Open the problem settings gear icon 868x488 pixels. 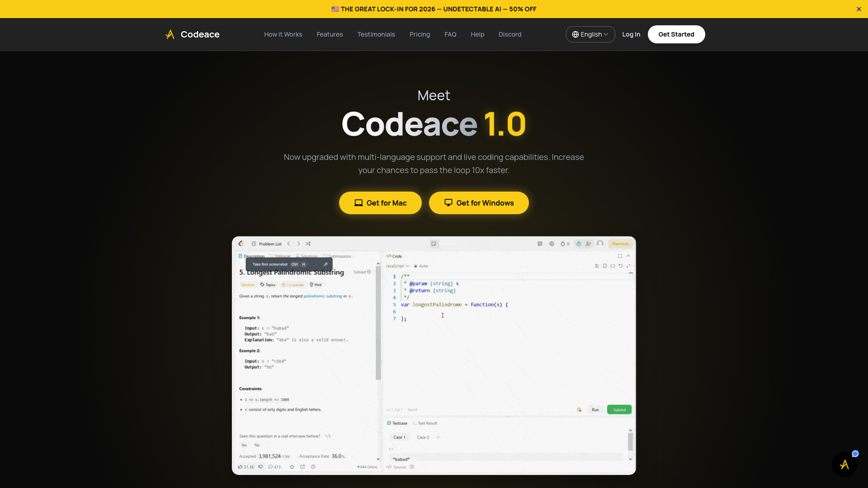pyautogui.click(x=552, y=244)
